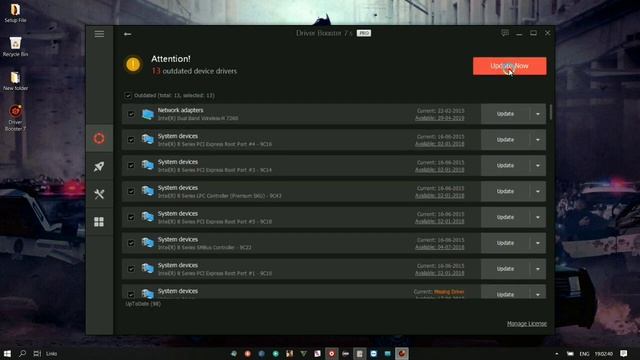
Task: Expand Update dropdown for Root Port #4 - 9C16
Action: pos(538,140)
